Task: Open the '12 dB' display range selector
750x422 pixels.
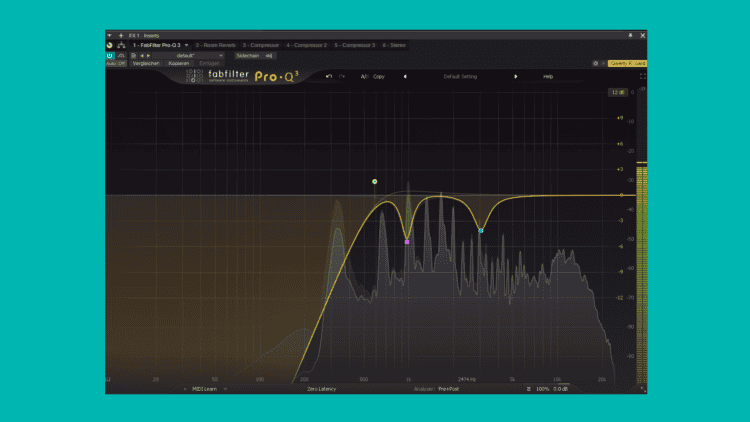Action: pos(618,92)
